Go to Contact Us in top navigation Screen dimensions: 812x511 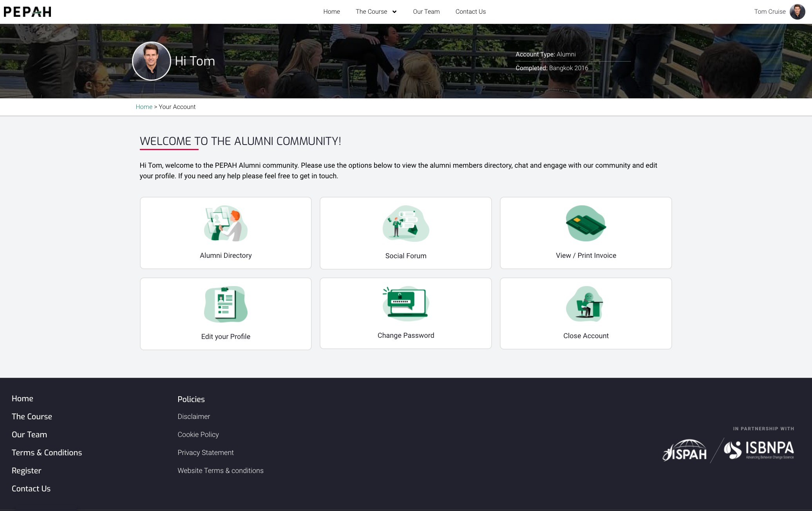[470, 12]
